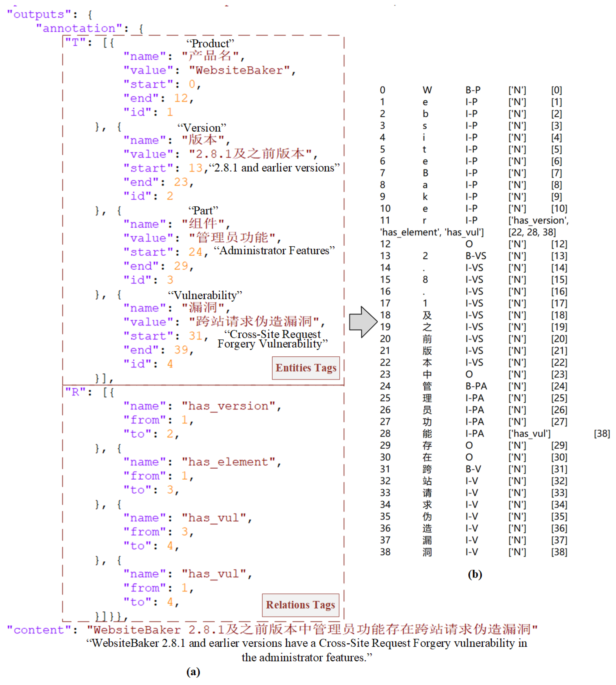Click the "B-VS" tag in row 13

tap(475, 256)
